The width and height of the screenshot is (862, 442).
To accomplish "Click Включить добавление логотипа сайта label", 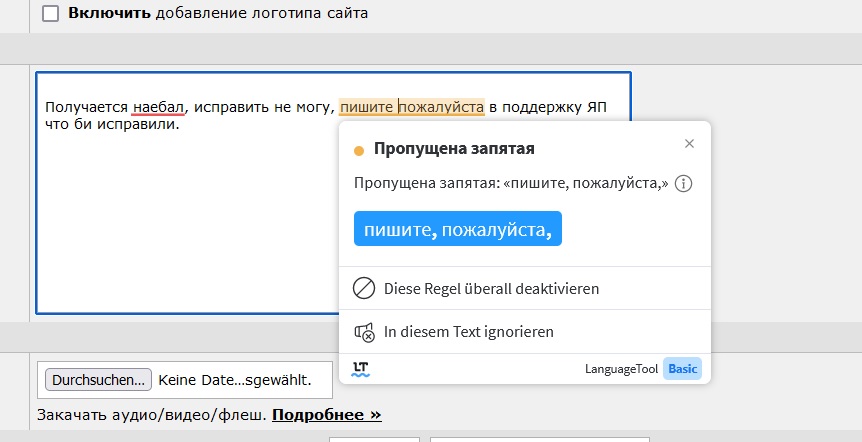I will tap(218, 13).
